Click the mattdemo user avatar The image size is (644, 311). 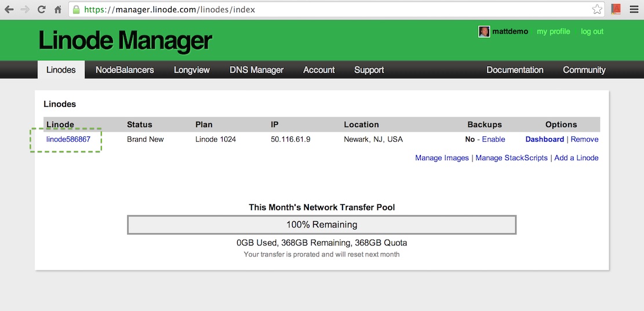point(484,32)
